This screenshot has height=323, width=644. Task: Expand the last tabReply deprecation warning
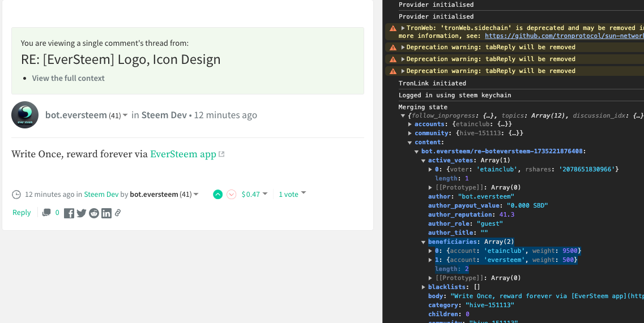(x=403, y=71)
